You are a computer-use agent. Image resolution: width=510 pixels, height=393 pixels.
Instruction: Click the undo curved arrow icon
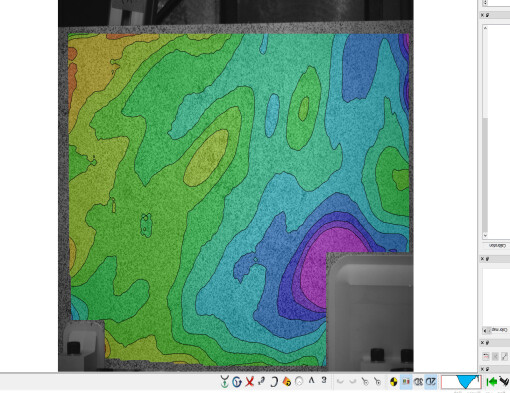[x=340, y=381]
